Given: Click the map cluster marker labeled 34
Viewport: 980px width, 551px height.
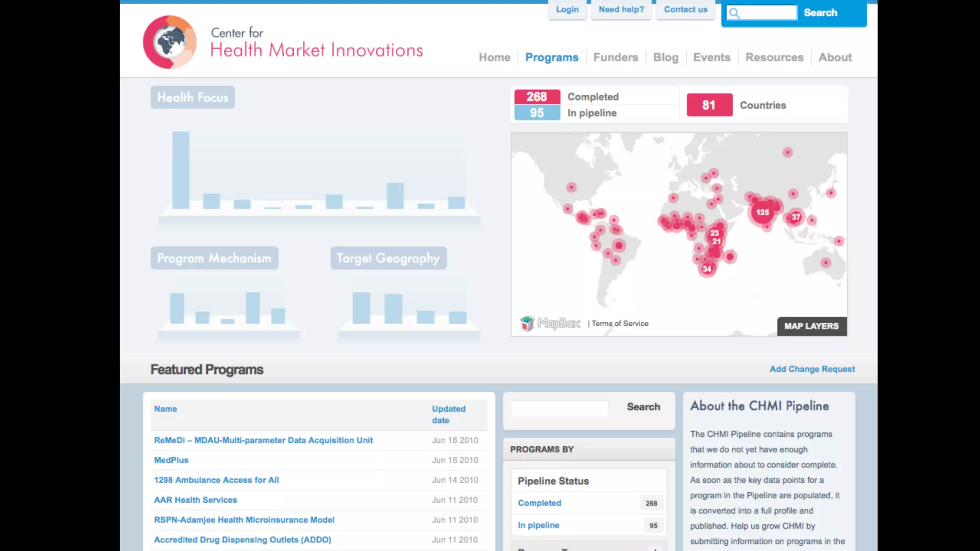Looking at the screenshot, I should 707,269.
